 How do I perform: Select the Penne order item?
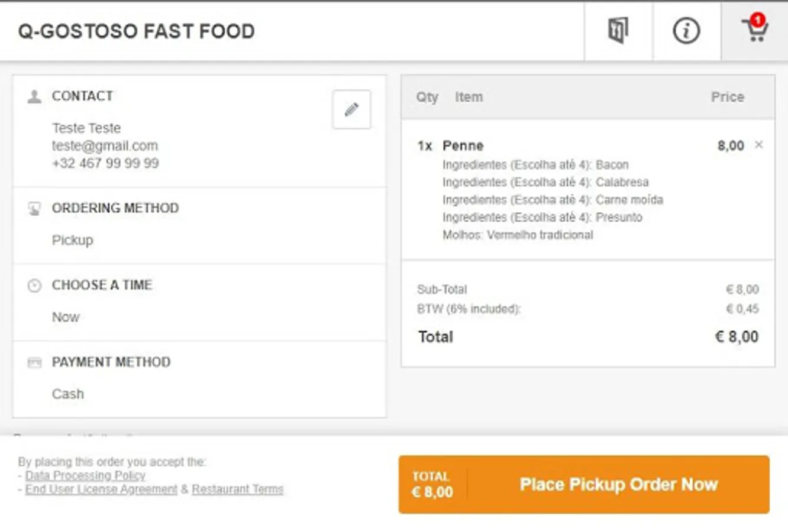point(463,145)
